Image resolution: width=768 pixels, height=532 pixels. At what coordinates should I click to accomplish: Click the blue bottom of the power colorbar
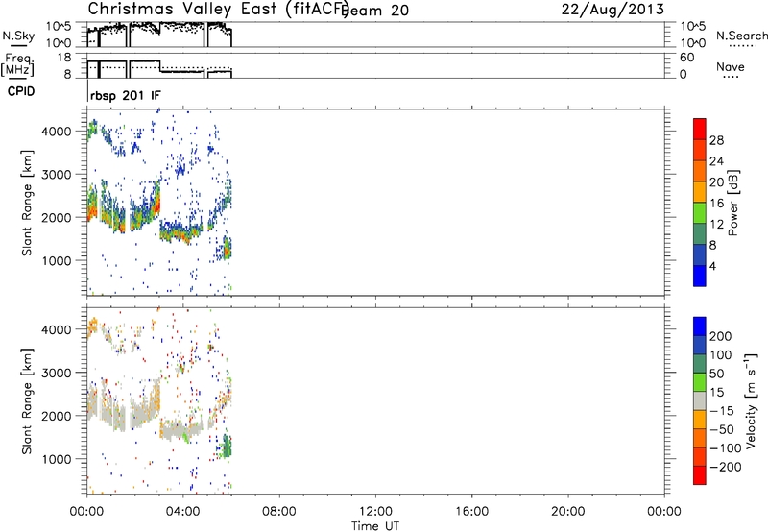700,276
